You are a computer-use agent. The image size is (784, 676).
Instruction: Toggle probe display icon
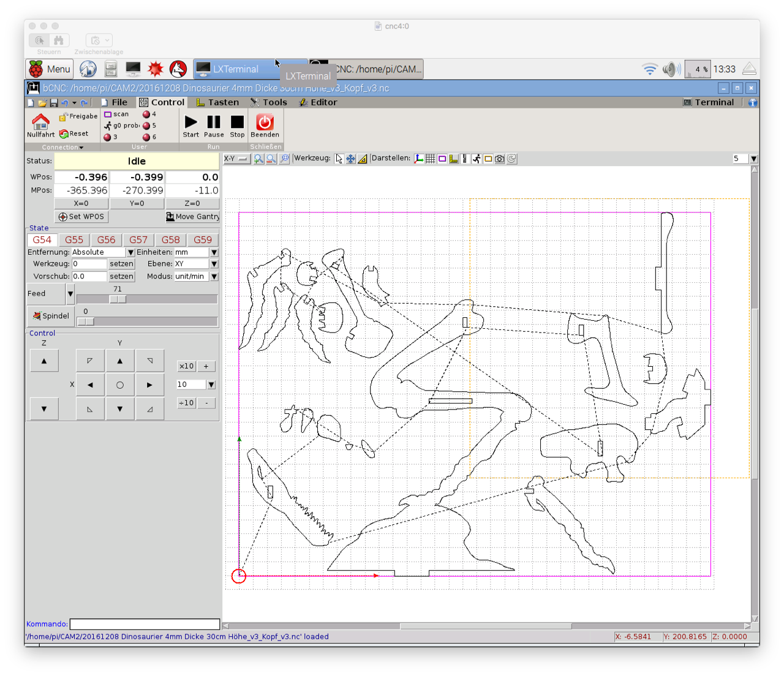point(454,159)
